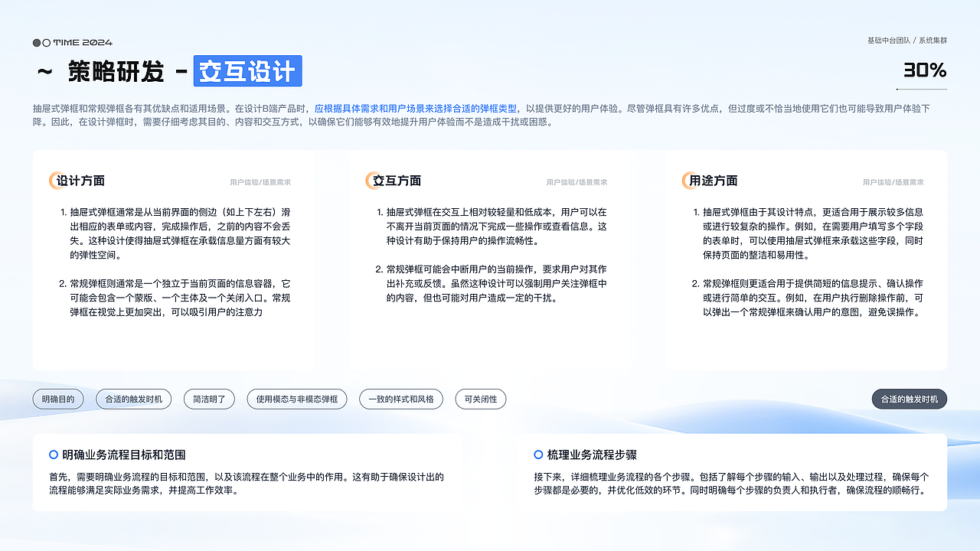Click the paragraph starting 抽屉式弹框由于其设计特点
The height and width of the screenshot is (551, 980).
click(813, 233)
